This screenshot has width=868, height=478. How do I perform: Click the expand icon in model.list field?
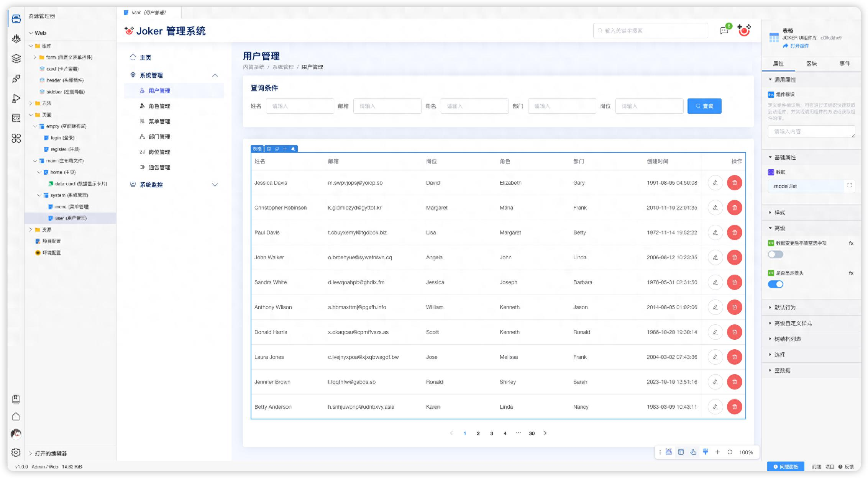[849, 186]
